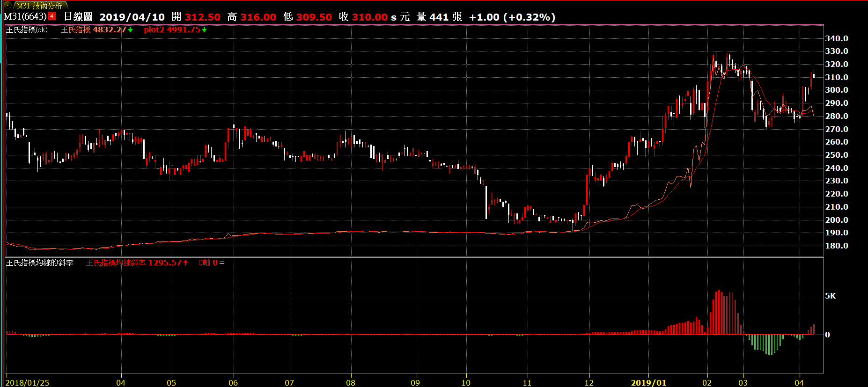Select the M31 技術分析 tab
Screen dimensions: 868x387
[x=40, y=6]
